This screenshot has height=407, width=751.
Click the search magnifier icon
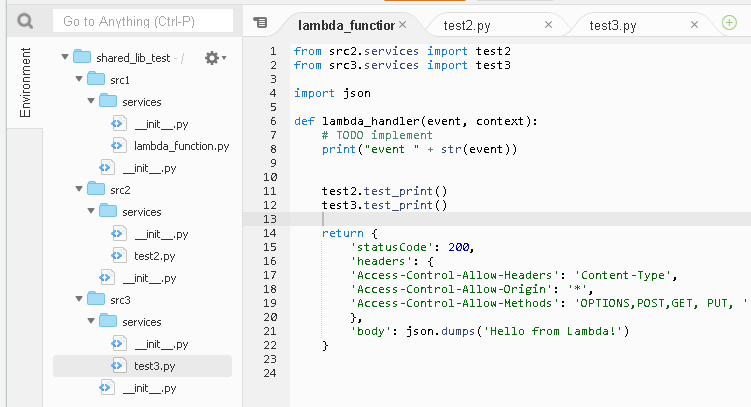pyautogui.click(x=25, y=21)
